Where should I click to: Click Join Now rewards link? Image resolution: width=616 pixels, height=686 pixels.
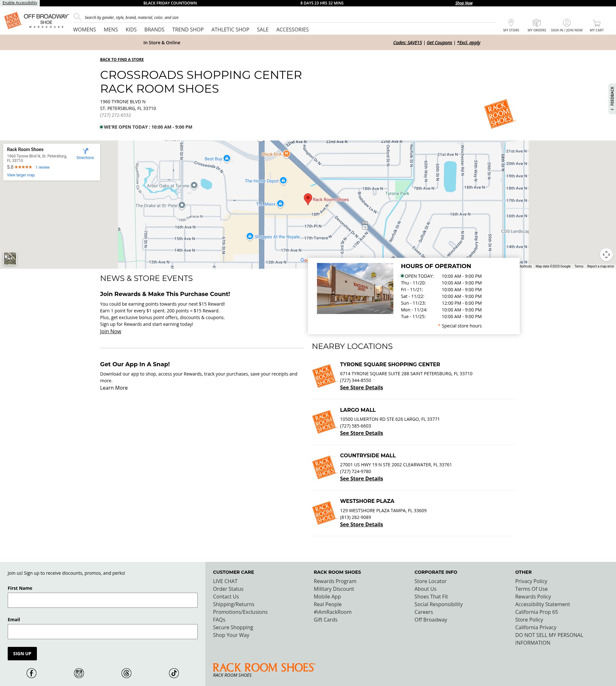(111, 332)
